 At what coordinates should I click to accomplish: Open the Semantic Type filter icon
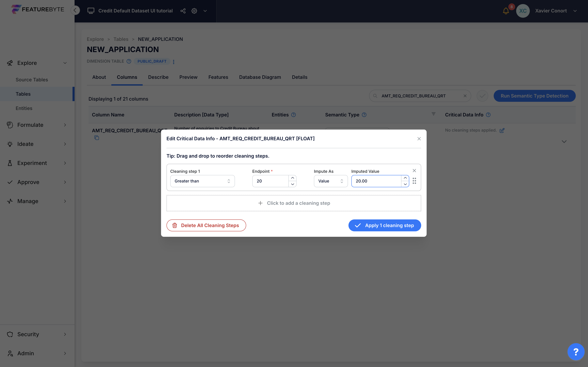coord(433,114)
